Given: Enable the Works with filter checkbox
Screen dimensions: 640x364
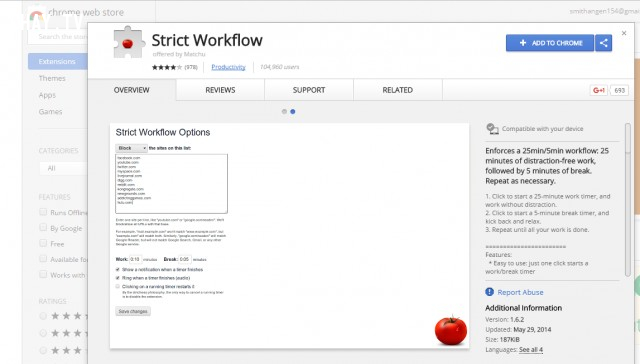Looking at the screenshot, I should (x=43, y=274).
